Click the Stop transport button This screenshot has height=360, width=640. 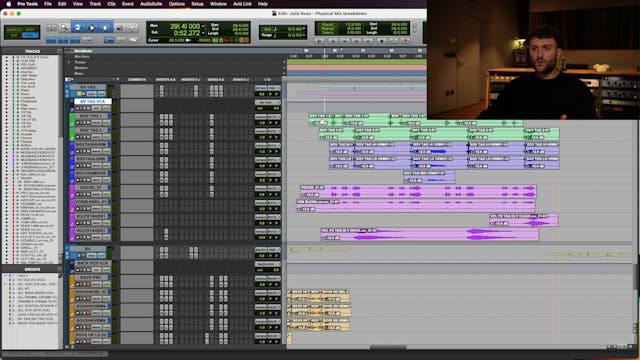381,41
